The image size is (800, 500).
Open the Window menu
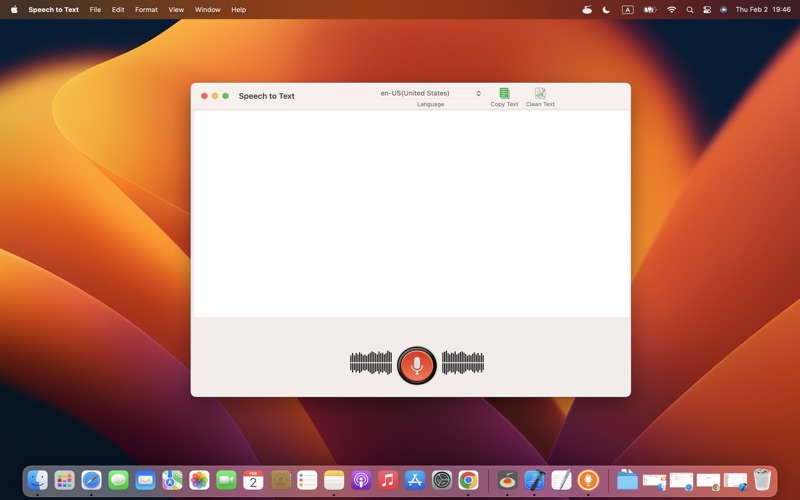point(208,10)
